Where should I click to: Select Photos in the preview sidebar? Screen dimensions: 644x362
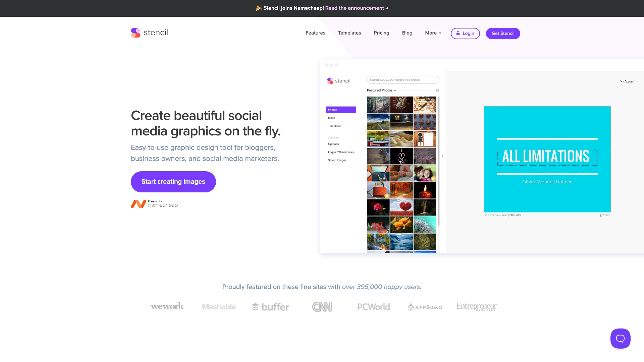click(x=341, y=110)
